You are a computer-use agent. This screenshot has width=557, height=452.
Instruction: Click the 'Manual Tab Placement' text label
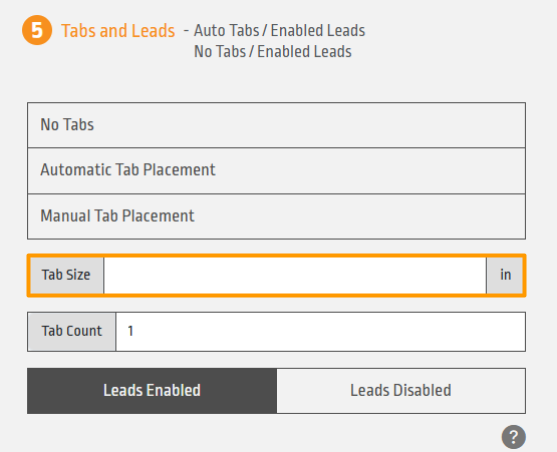tap(117, 216)
